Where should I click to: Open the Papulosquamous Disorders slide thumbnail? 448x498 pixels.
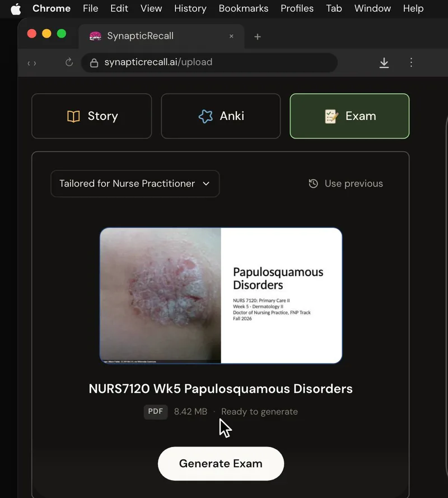(x=221, y=295)
